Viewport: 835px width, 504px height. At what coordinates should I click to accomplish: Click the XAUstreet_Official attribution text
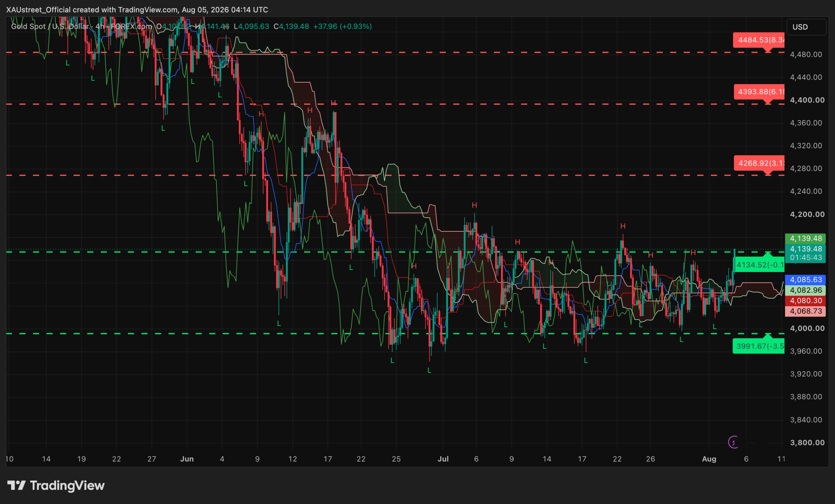click(x=38, y=10)
